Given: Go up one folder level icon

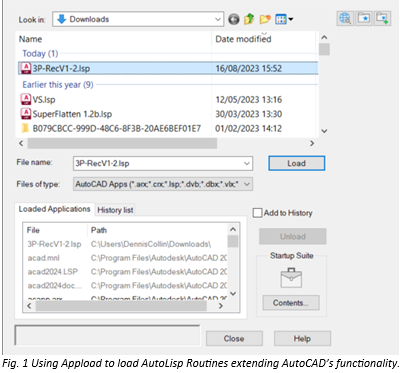Looking at the screenshot, I should [x=249, y=19].
